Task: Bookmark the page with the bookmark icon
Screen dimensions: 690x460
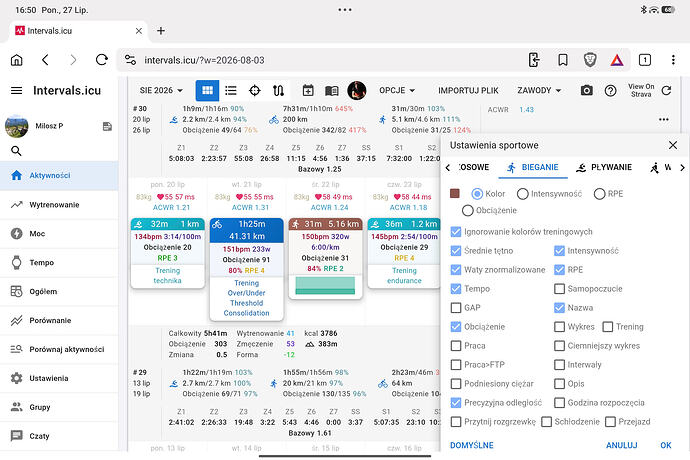Action: pos(562,60)
